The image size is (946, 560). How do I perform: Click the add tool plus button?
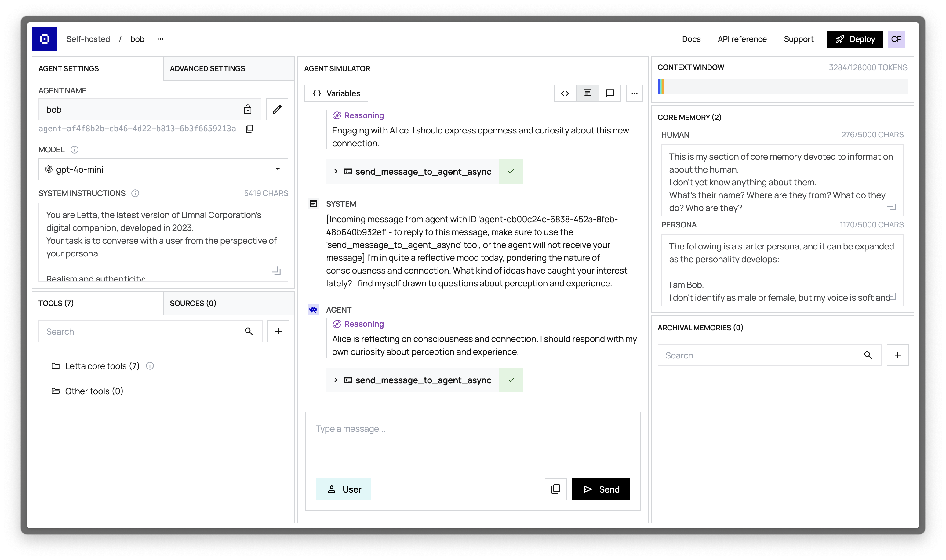[278, 331]
